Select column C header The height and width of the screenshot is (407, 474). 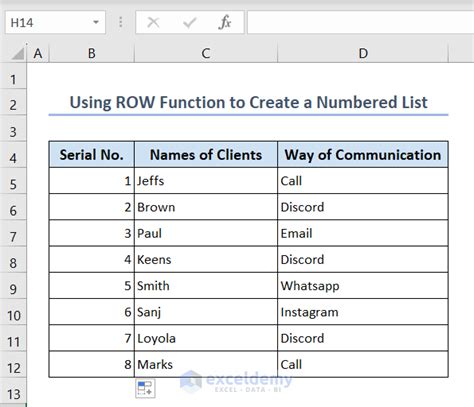pos(206,53)
